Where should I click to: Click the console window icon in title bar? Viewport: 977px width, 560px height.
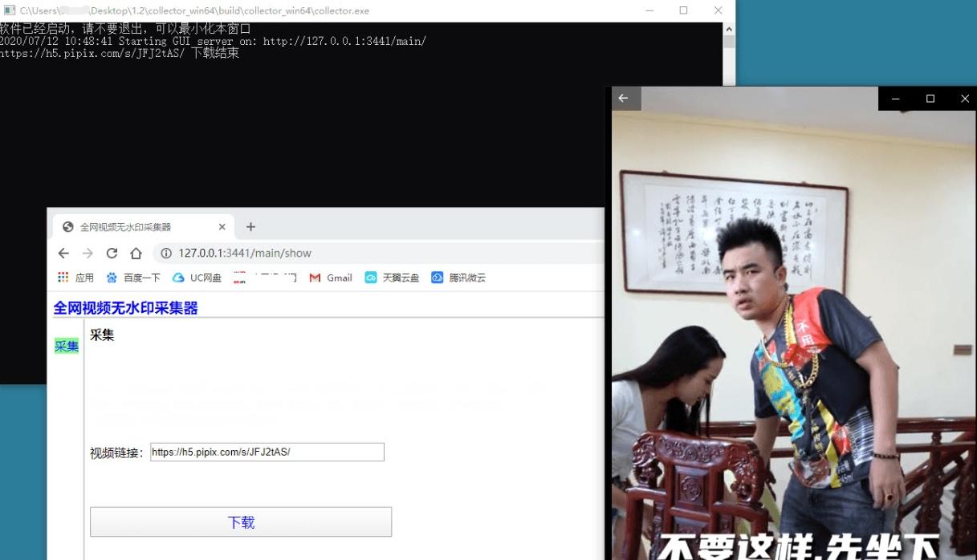(10, 10)
